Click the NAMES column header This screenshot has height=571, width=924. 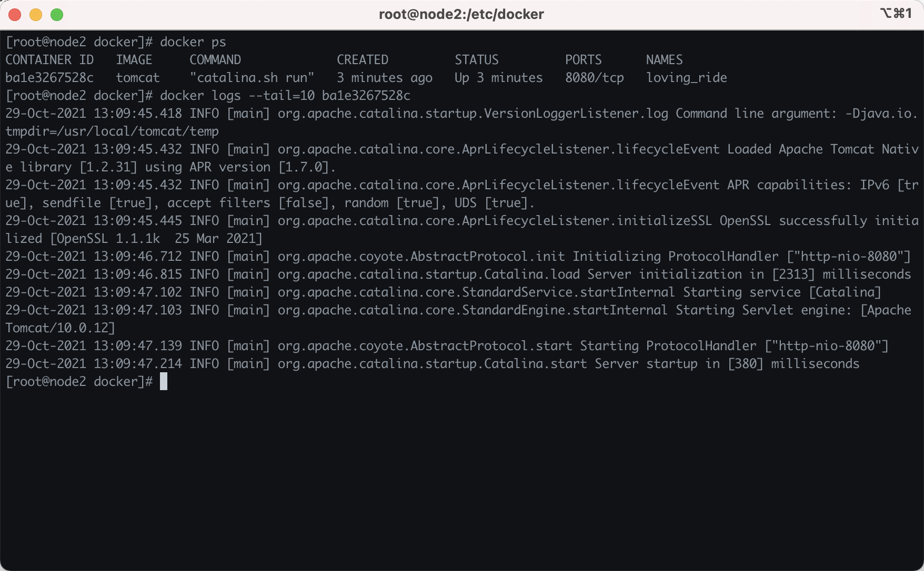664,60
